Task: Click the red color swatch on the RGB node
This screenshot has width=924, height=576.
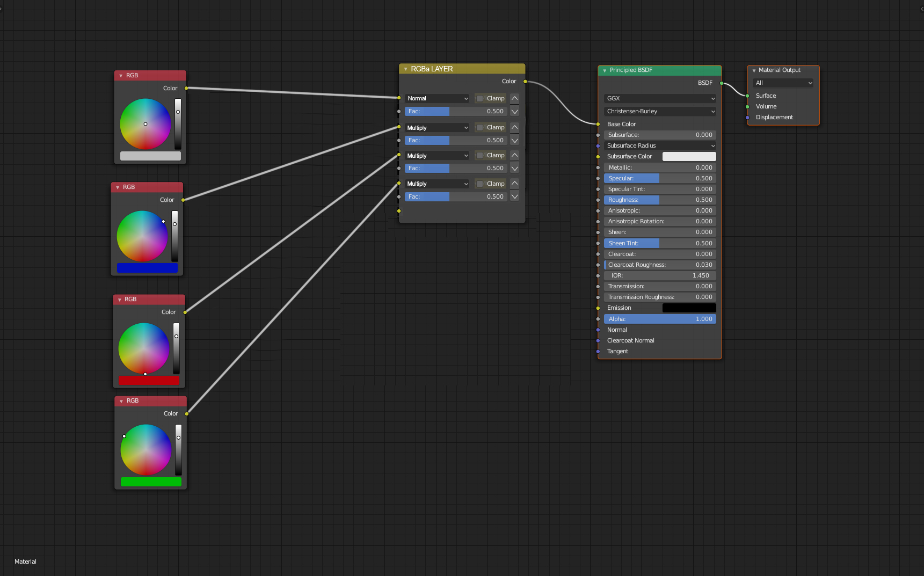Action: [x=149, y=381]
